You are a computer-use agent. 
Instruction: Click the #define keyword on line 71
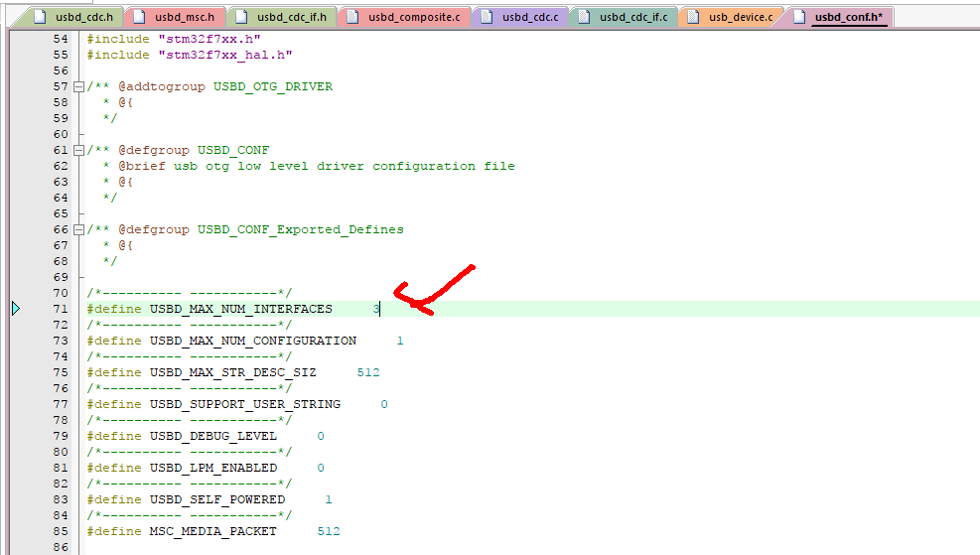[114, 309]
